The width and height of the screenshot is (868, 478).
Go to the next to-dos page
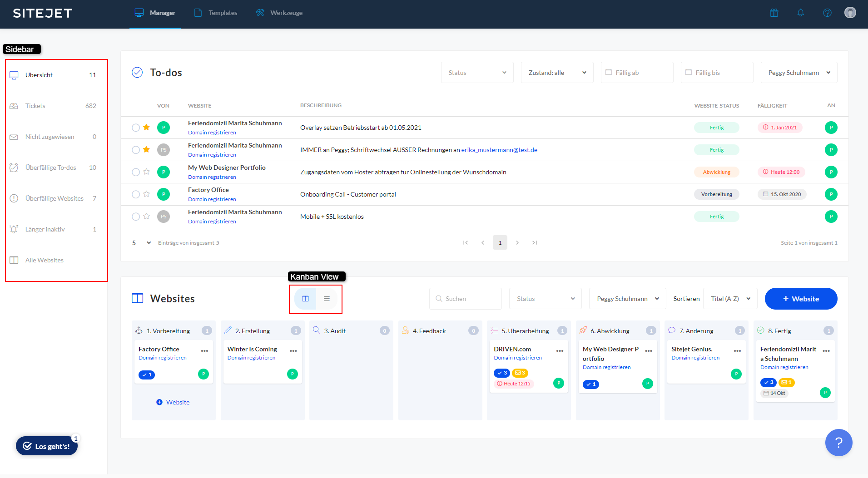click(517, 243)
